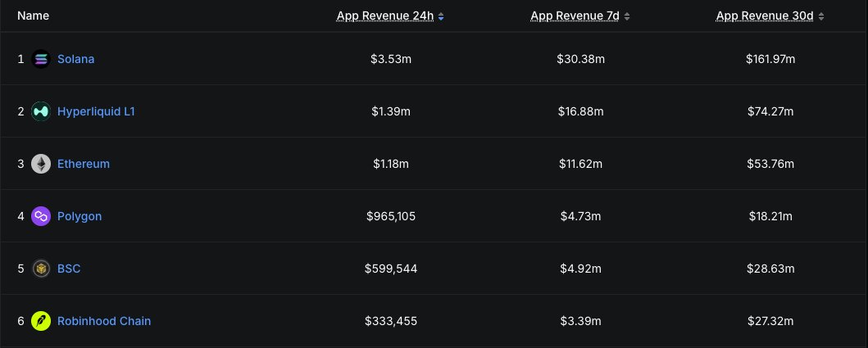The image size is (868, 348).
Task: Toggle sort arrows beside App Revenue 7d
Action: [627, 16]
